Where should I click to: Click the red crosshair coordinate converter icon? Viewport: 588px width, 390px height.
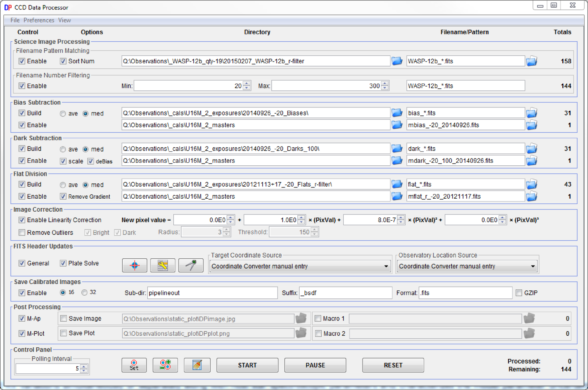click(135, 266)
